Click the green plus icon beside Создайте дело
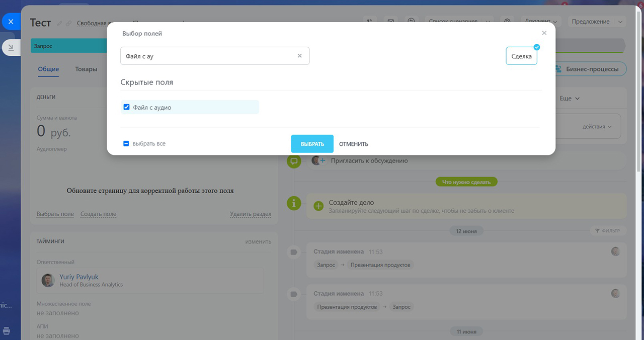This screenshot has height=340, width=644. point(318,206)
